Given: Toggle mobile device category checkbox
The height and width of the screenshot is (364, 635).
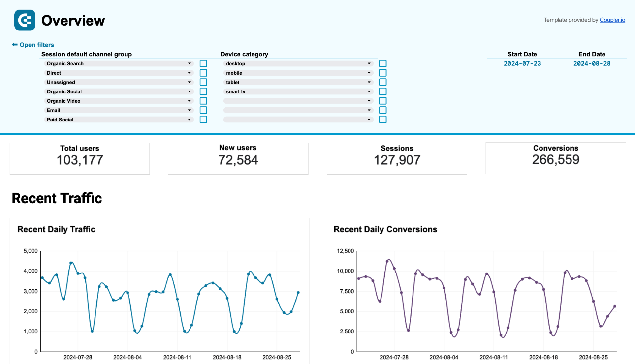Looking at the screenshot, I should click(383, 73).
